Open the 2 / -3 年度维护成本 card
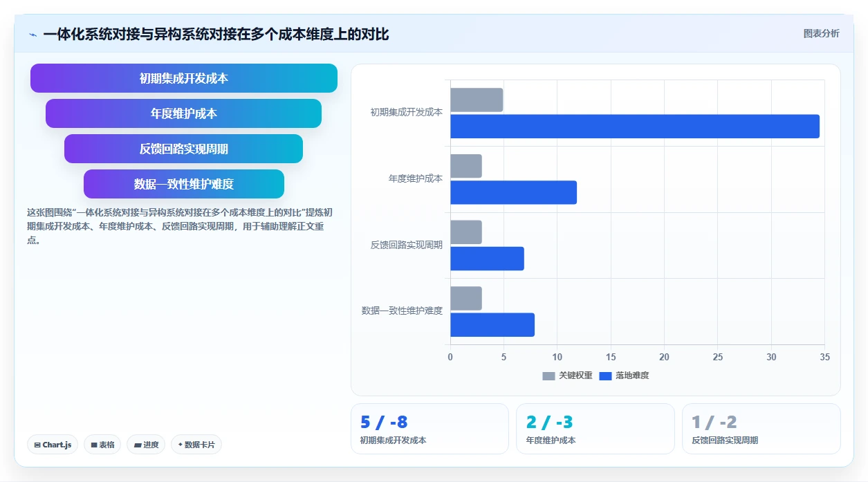868x482 pixels. coord(595,429)
